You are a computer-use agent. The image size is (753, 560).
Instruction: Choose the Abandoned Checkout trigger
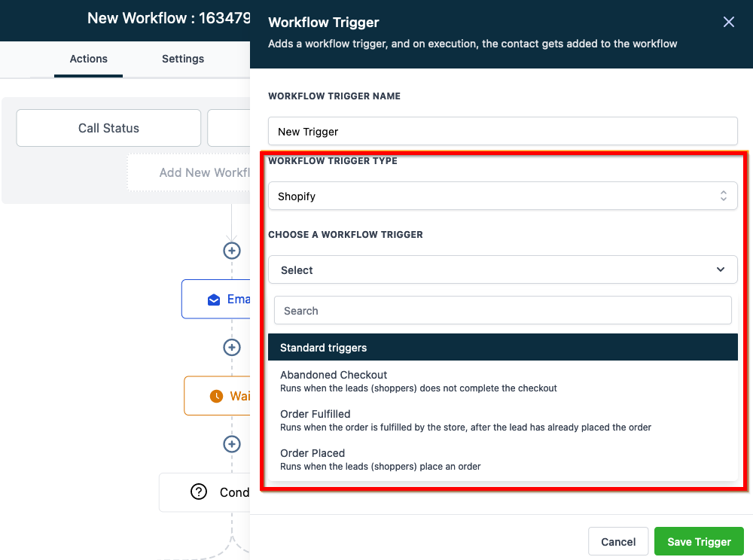334,376
